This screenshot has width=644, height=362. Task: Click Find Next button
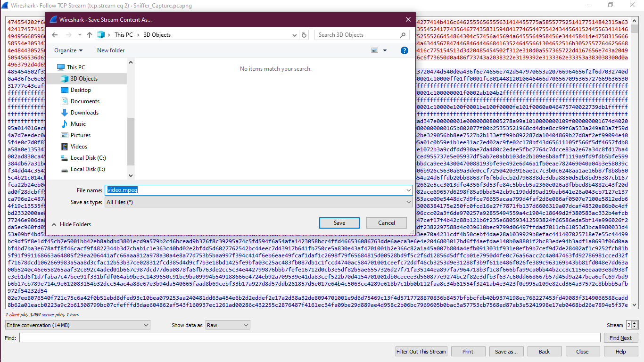point(620,338)
